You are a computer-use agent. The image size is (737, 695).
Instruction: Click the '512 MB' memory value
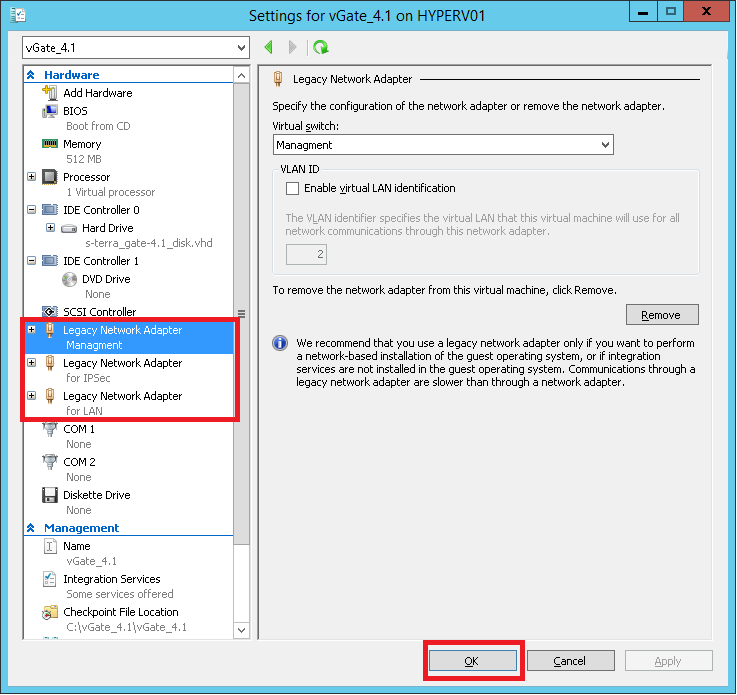84,159
